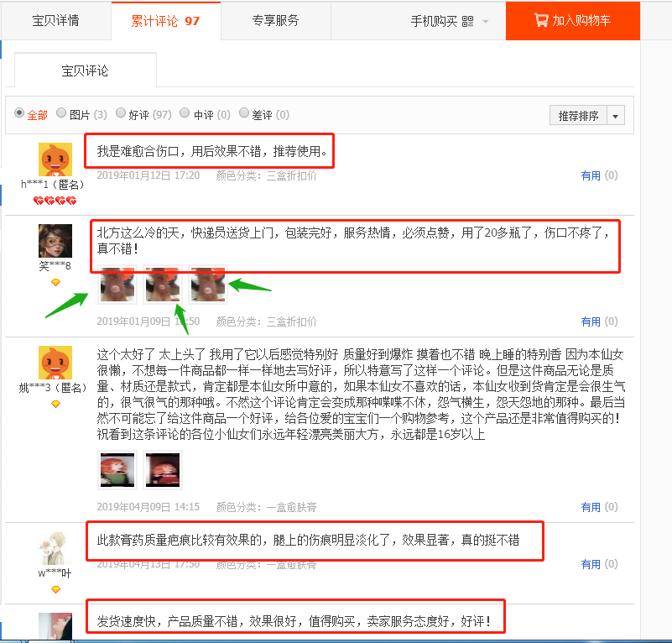Click the shopping cart icon in 加入购物车
The height and width of the screenshot is (643, 672).
541,20
